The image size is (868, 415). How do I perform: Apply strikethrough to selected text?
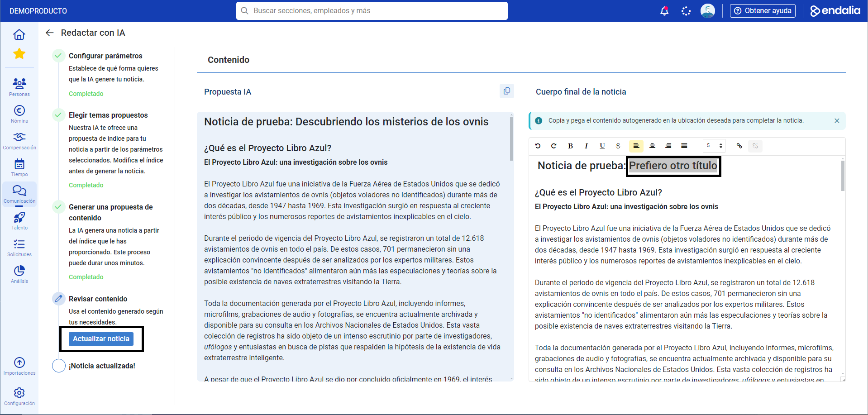pos(618,146)
